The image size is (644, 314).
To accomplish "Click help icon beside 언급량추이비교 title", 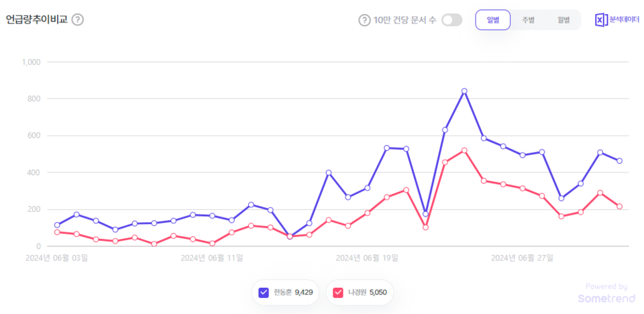I will 78,19.
